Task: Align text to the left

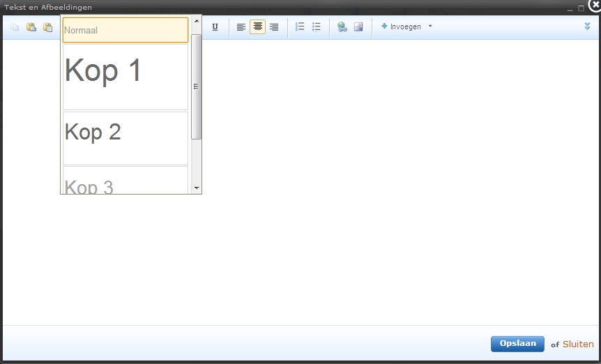Action: [241, 26]
